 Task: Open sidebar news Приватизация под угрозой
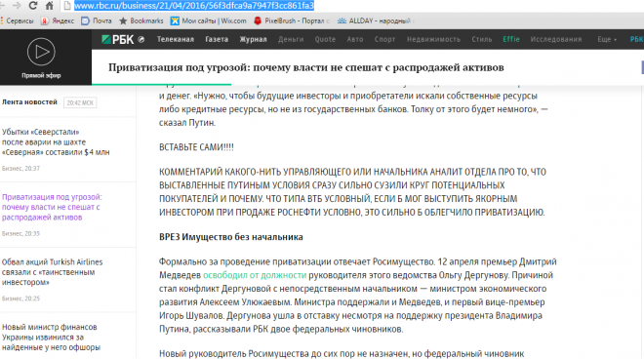click(52, 207)
